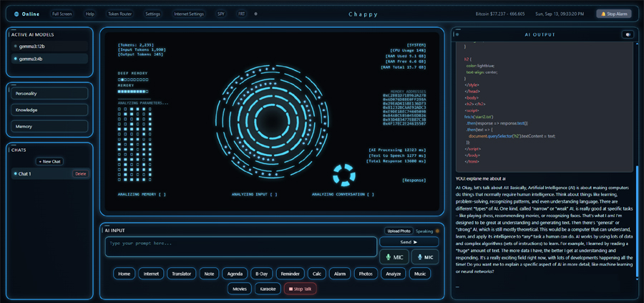This screenshot has width=644, height=303.
Task: Click the circular AI visualizer animation
Action: (x=272, y=121)
